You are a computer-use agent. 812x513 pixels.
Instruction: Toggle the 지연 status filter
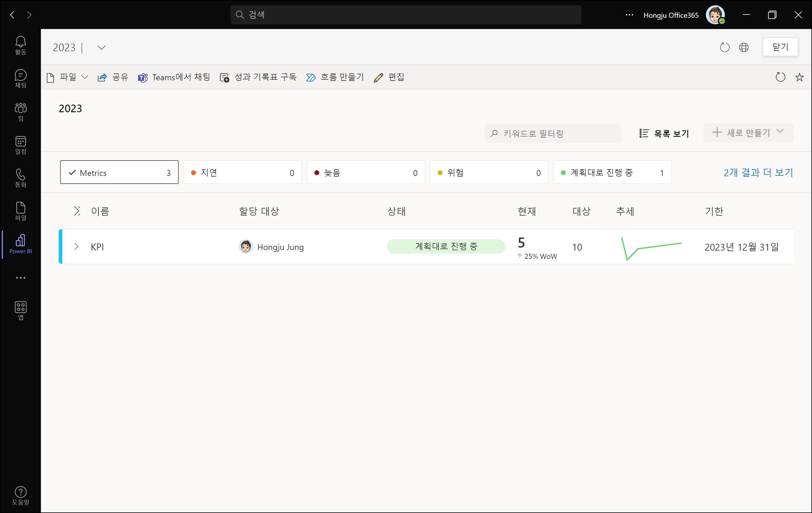(242, 173)
